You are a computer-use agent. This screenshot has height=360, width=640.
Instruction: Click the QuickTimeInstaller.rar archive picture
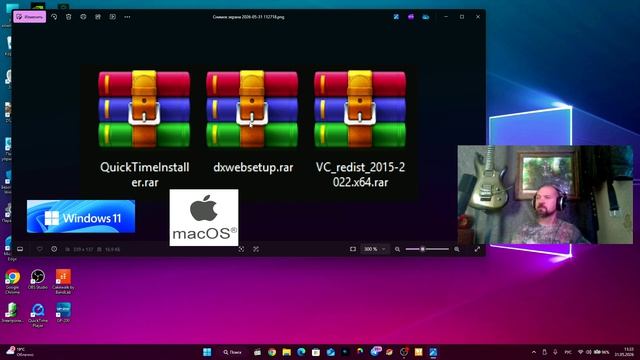tap(144, 109)
